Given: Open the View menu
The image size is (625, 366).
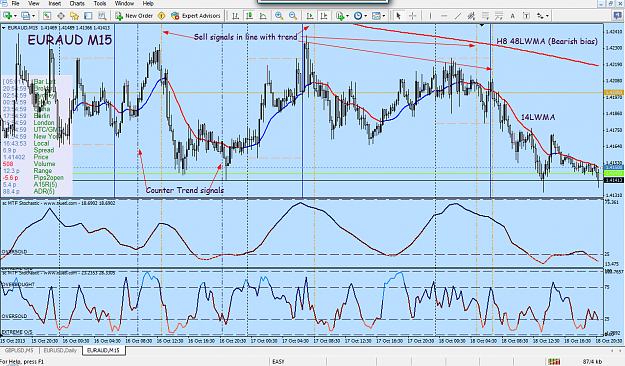Looking at the screenshot, I should point(34,4).
